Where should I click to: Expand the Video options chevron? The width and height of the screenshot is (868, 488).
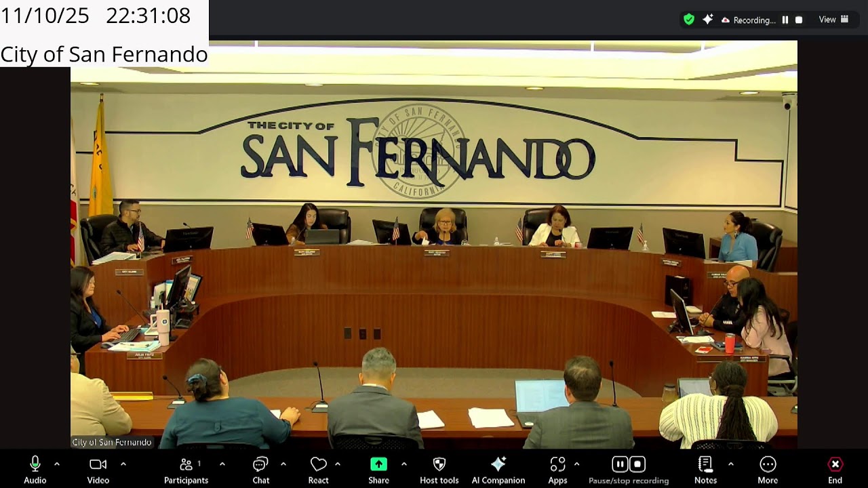pos(123,464)
